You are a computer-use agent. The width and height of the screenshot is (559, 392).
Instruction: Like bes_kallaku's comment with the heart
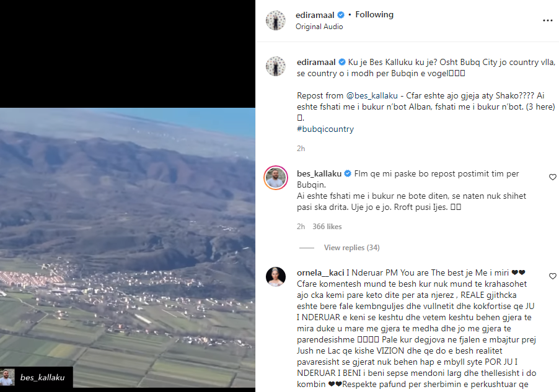coord(553,177)
